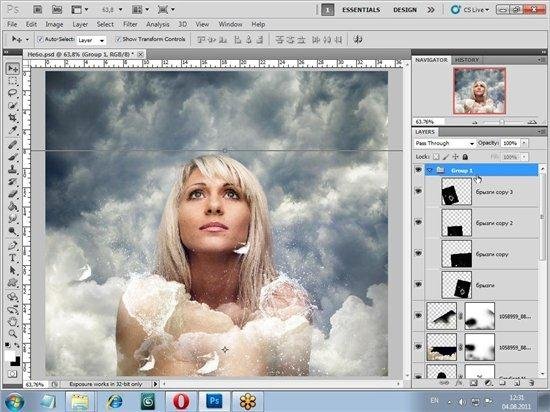The image size is (550, 412).
Task: Select the Eyedropper tool
Action: coord(13,130)
